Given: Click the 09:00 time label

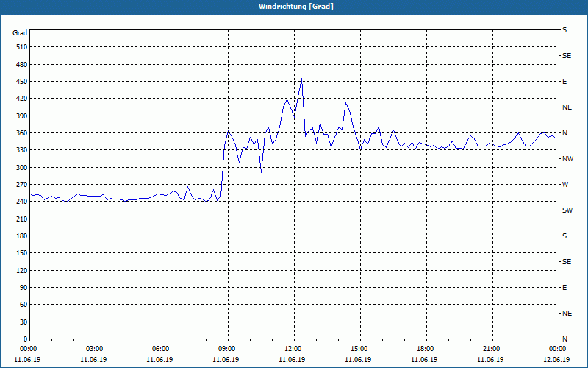Looking at the screenshot, I should click(x=228, y=349).
